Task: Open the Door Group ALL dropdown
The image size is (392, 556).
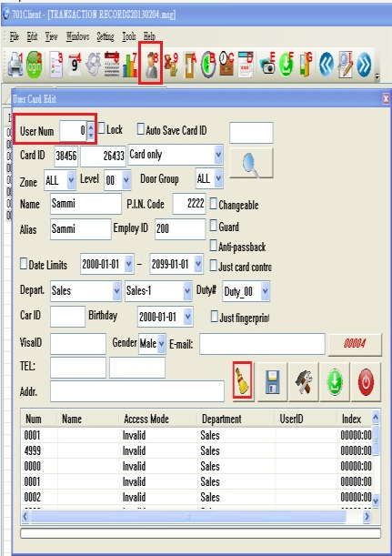Action: [x=218, y=178]
